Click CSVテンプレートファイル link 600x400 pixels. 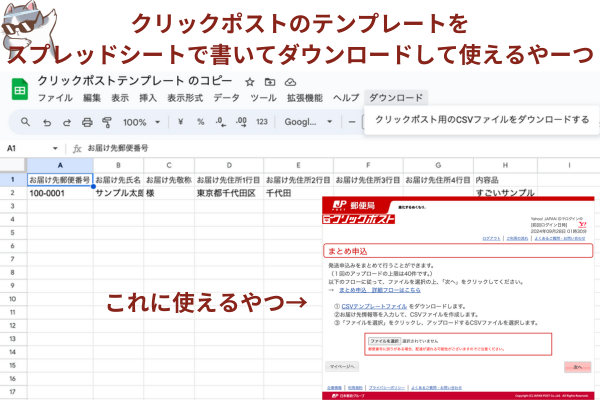(x=373, y=306)
